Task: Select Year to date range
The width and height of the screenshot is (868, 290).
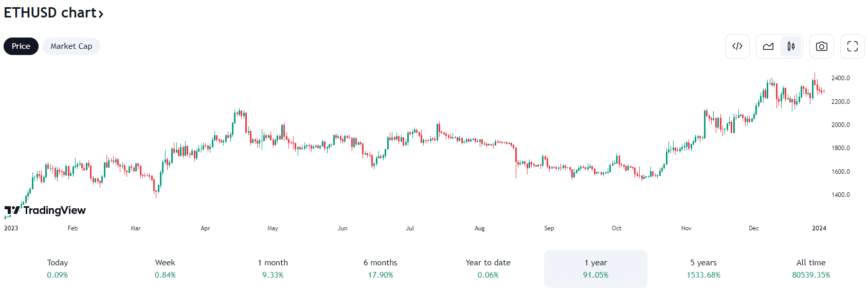Action: (488, 268)
